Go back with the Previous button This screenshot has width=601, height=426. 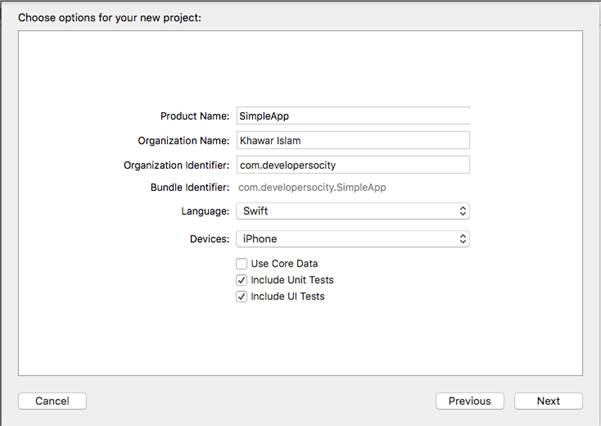point(469,401)
